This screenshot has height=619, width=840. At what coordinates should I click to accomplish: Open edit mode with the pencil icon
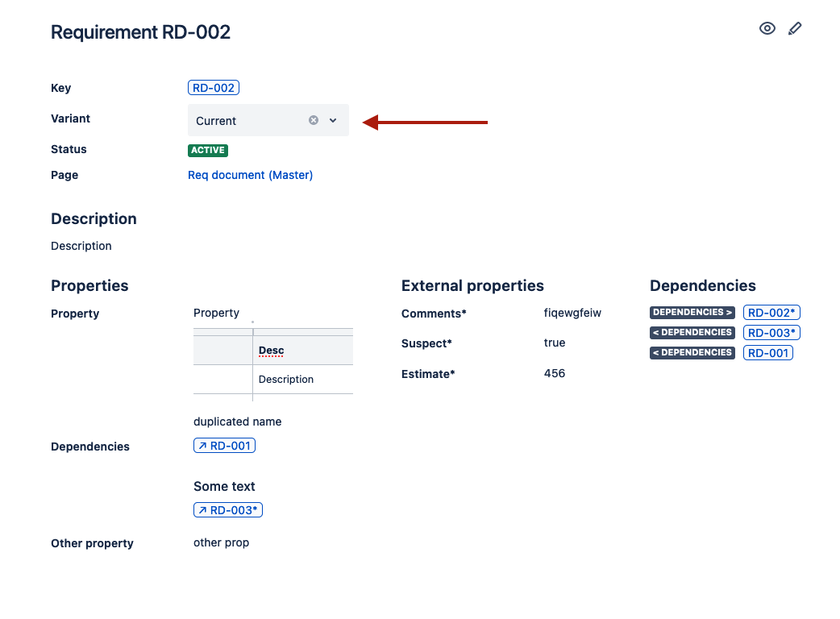point(795,28)
